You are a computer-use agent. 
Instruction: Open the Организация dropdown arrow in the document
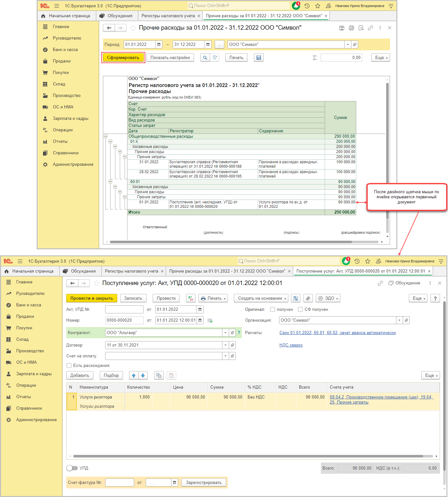click(399, 320)
